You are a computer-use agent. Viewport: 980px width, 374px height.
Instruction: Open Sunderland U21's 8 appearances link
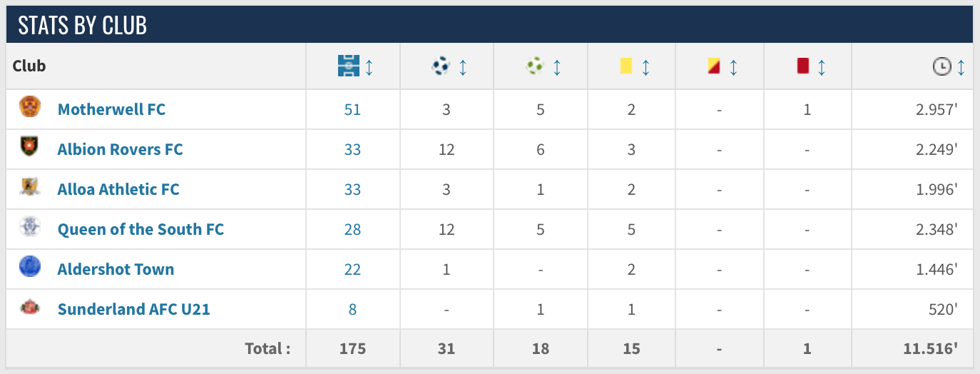click(x=352, y=309)
